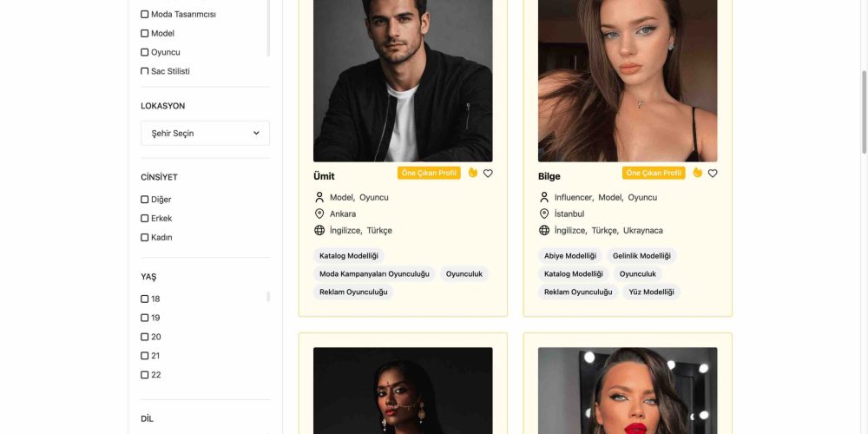
Task: Click the Katalog Modelliği tag on Ümit's card
Action: coord(349,256)
